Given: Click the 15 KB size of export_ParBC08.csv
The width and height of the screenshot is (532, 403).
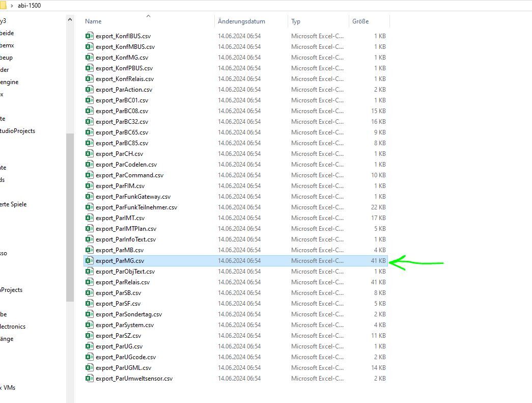Looking at the screenshot, I should point(378,111).
